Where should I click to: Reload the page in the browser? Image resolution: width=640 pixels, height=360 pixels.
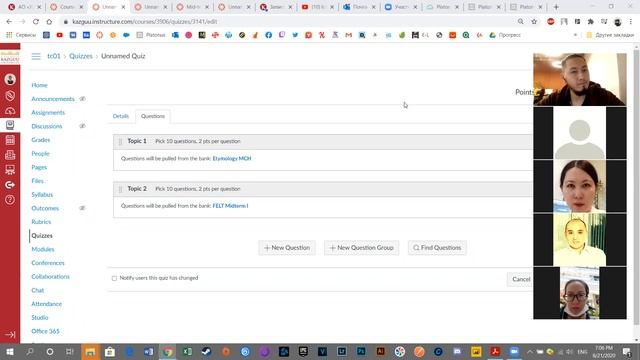click(x=36, y=22)
